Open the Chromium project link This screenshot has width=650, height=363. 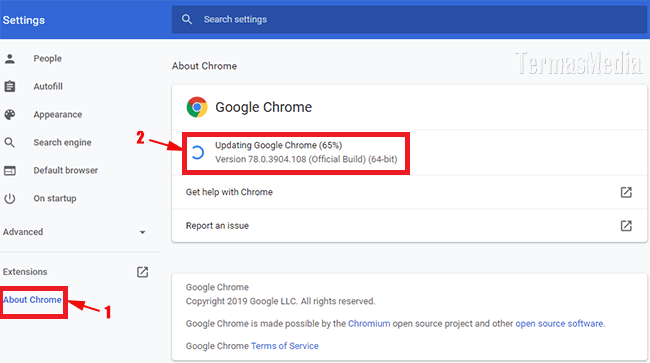(369, 324)
